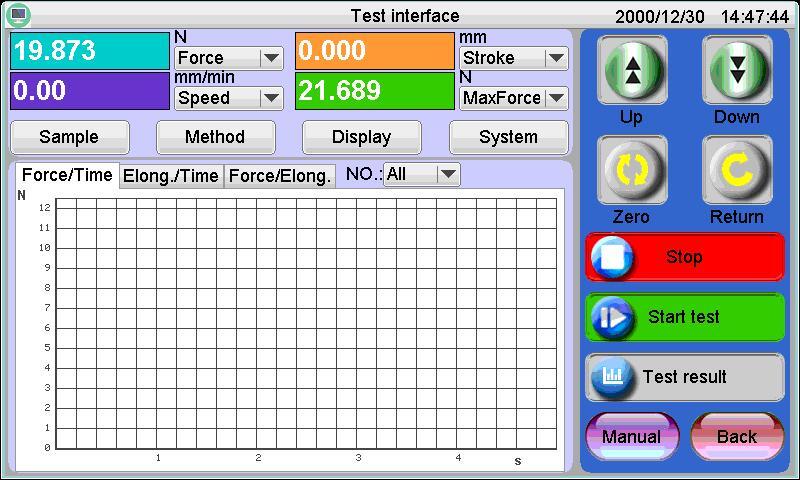800x480 pixels.
Task: Switch to Manual mode
Action: click(x=632, y=437)
